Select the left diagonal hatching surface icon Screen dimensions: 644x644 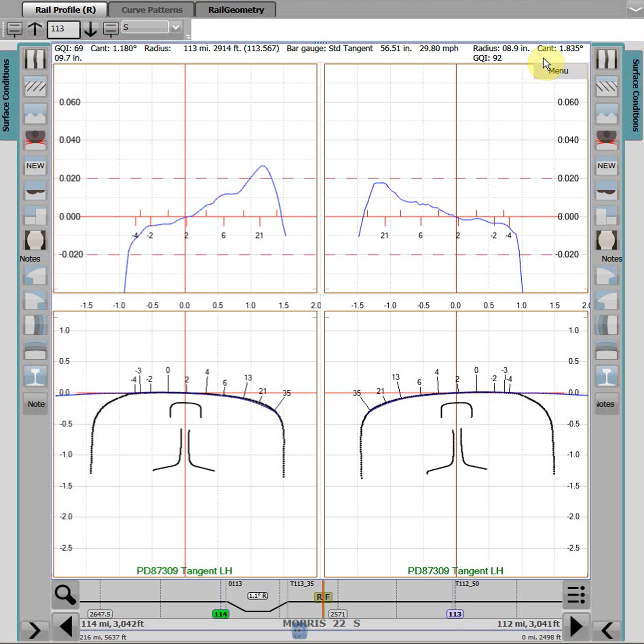pyautogui.click(x=35, y=86)
